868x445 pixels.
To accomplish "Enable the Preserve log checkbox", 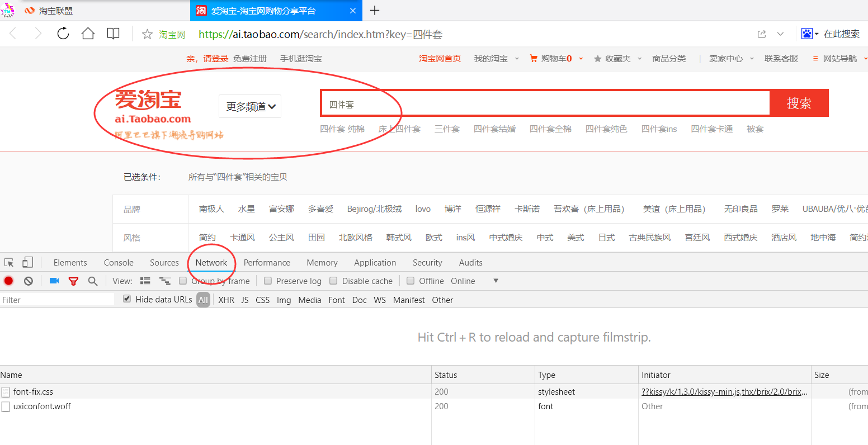I will pyautogui.click(x=268, y=281).
